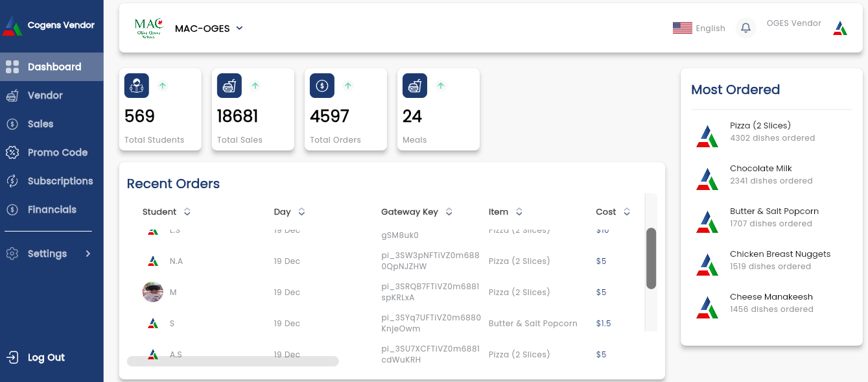Viewport: 868px width, 382px height.
Task: Click the notification bell icon
Action: [745, 28]
